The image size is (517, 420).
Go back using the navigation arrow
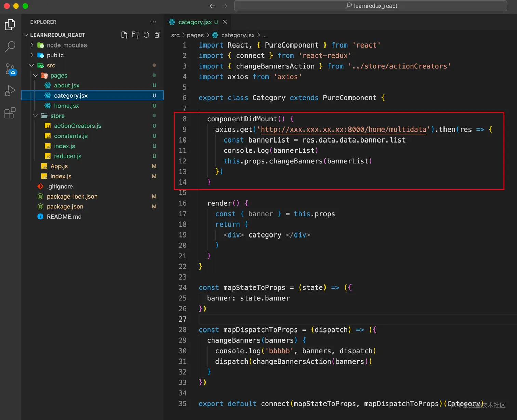click(x=212, y=6)
